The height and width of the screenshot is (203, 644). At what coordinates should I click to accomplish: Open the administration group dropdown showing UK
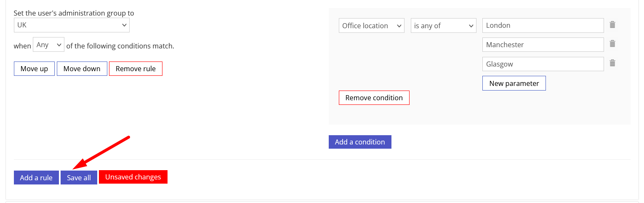72,25
